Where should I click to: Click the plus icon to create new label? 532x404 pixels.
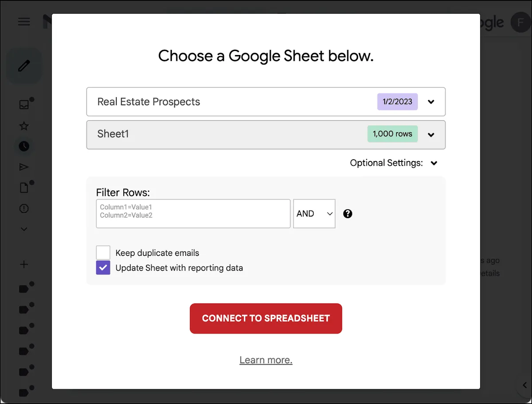24,264
